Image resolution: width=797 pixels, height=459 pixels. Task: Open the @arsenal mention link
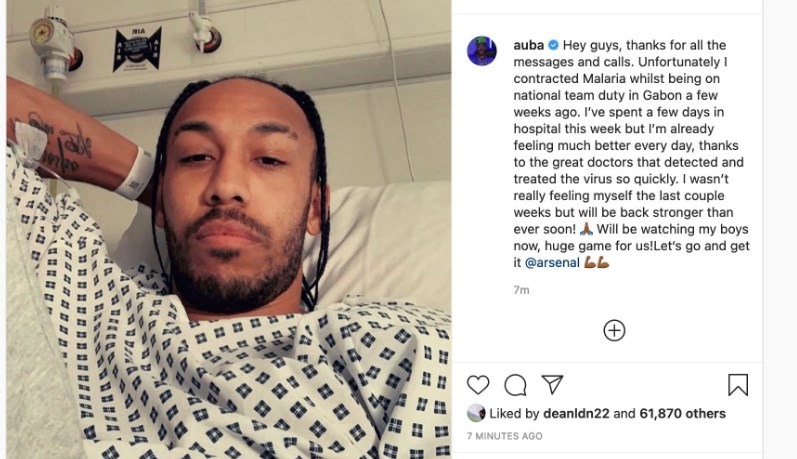pos(552,263)
